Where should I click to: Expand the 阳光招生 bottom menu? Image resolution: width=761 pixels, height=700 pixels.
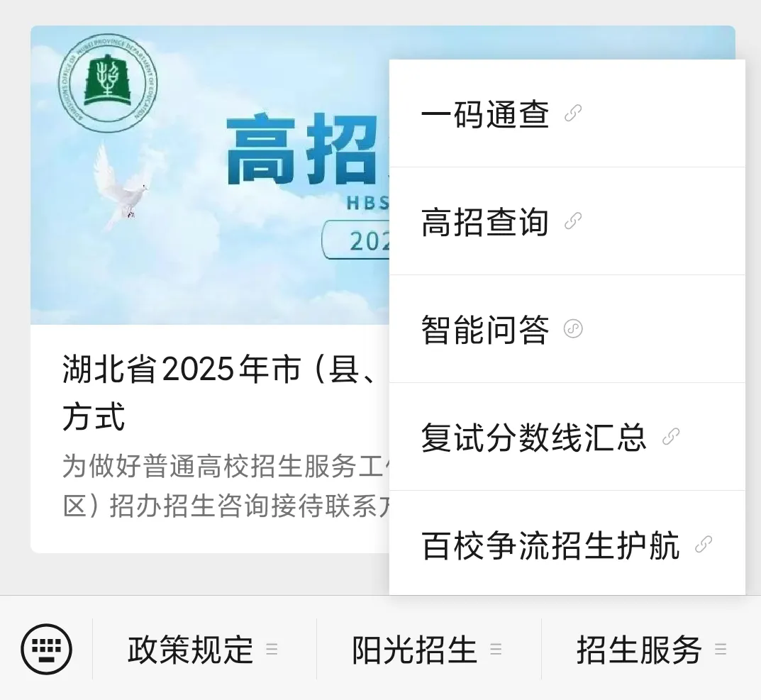(x=429, y=649)
